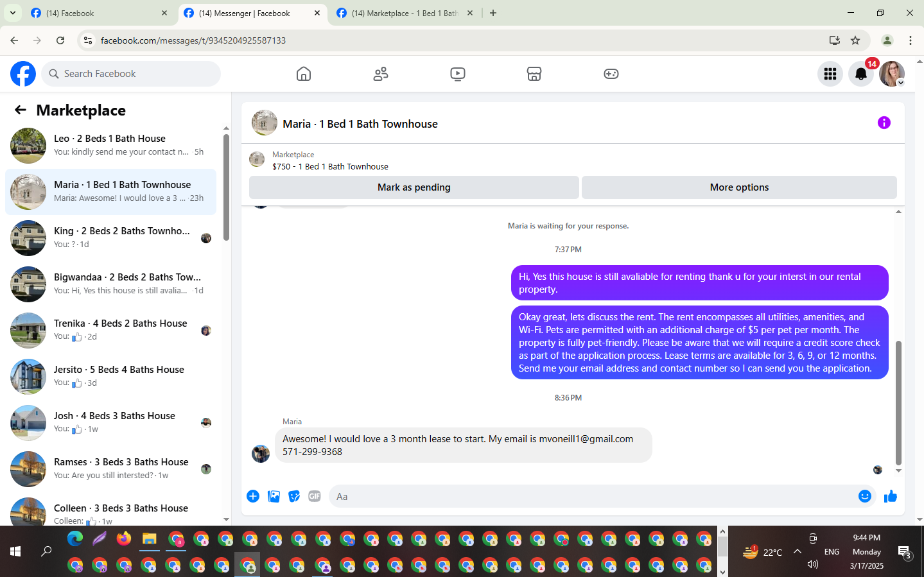Click the "More options" button

point(739,187)
